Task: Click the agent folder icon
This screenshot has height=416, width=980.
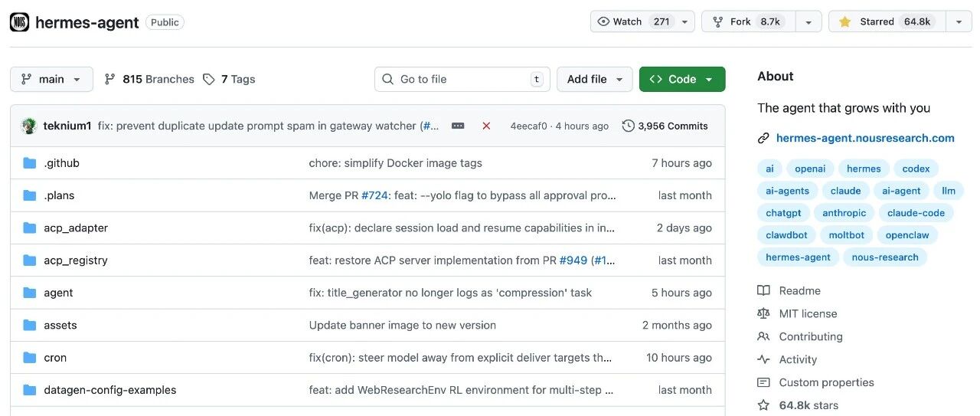Action: [30, 293]
